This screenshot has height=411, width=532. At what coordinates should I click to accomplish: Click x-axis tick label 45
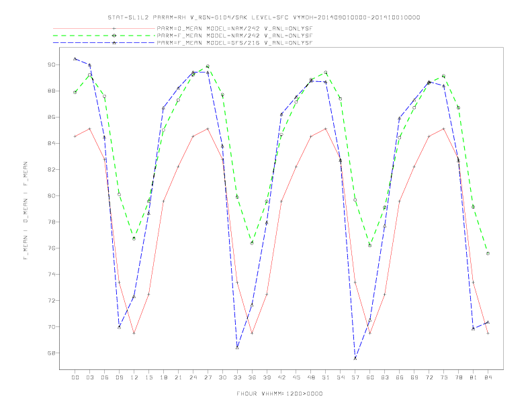pos(296,377)
